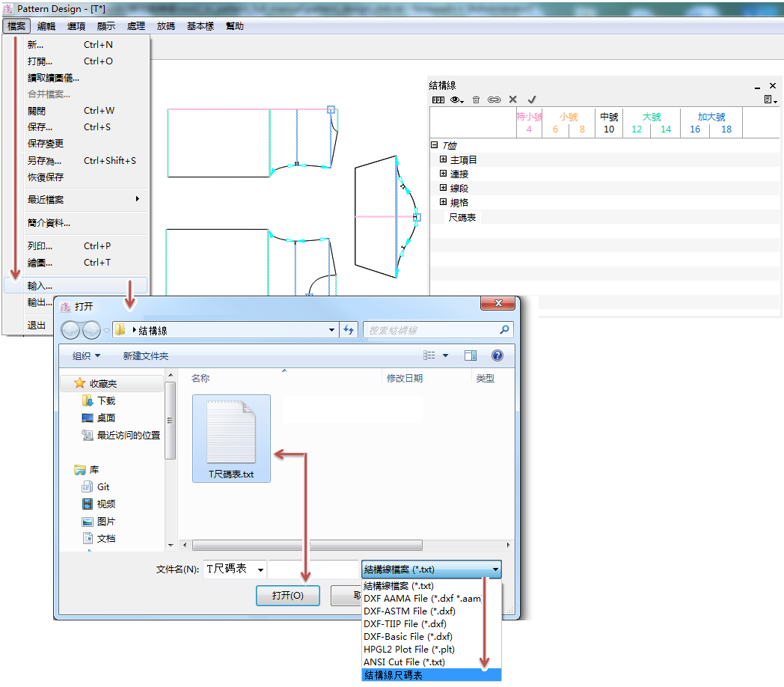Click size 4 column header
Image resolution: width=784 pixels, height=687 pixels.
tap(529, 129)
